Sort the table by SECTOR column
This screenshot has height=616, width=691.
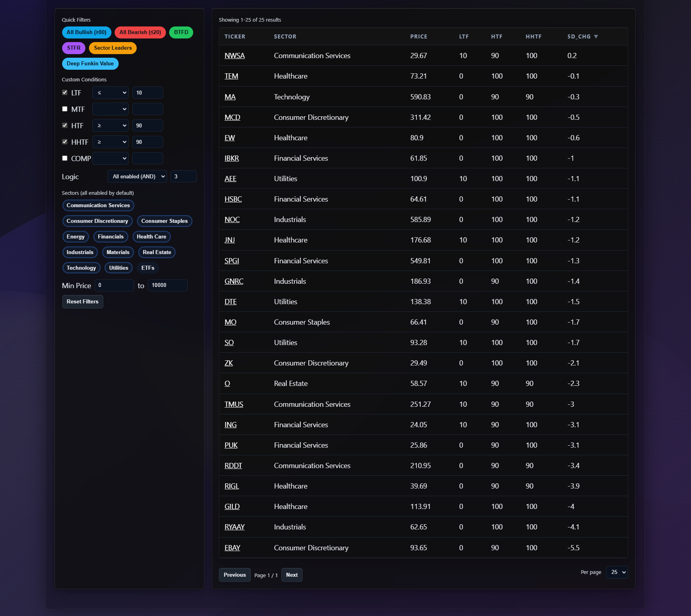point(285,36)
